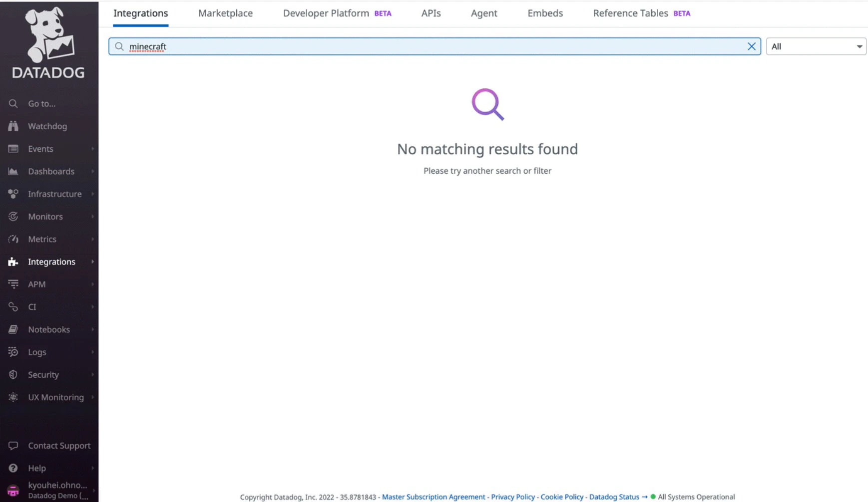Open the Go to search icon
868x502 pixels.
[x=13, y=103]
